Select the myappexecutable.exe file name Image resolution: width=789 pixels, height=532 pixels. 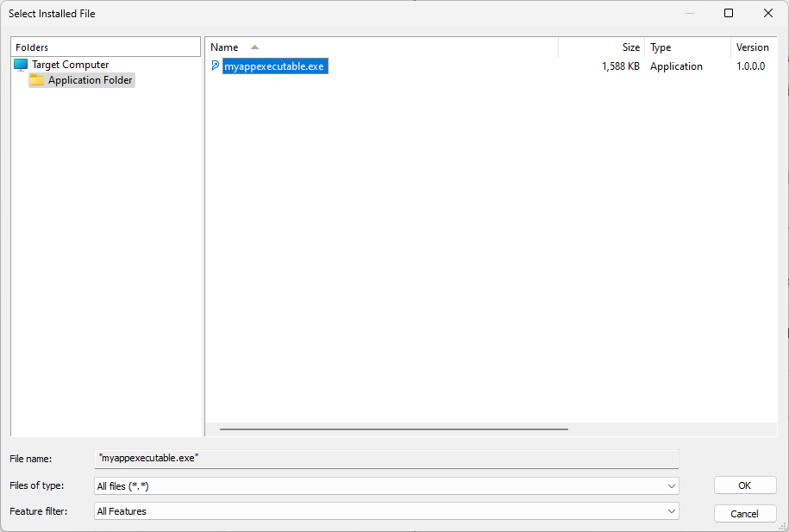pos(275,66)
